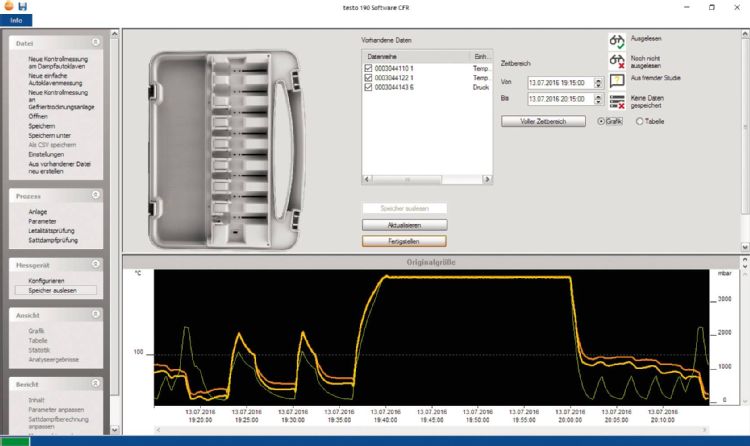This screenshot has width=750, height=446.
Task: Click the Keine Daten gespeichert icon
Action: click(x=617, y=101)
